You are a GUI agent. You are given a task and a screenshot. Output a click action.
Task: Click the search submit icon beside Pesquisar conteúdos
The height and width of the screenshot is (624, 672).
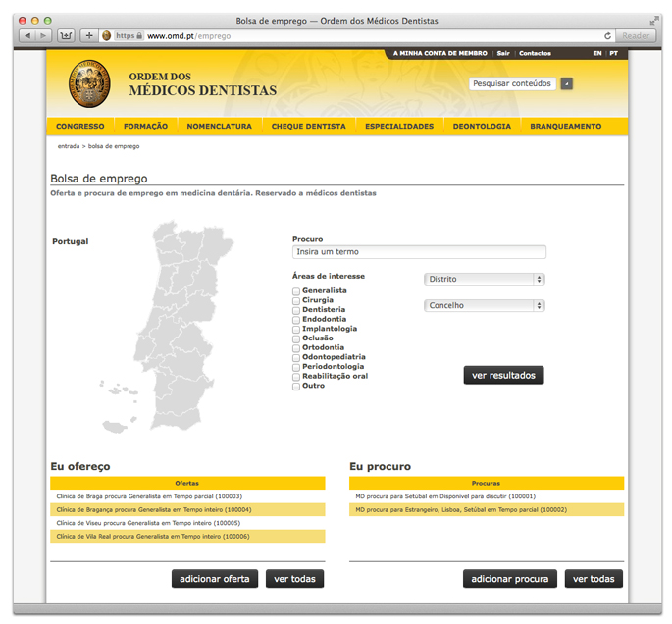pos(566,83)
